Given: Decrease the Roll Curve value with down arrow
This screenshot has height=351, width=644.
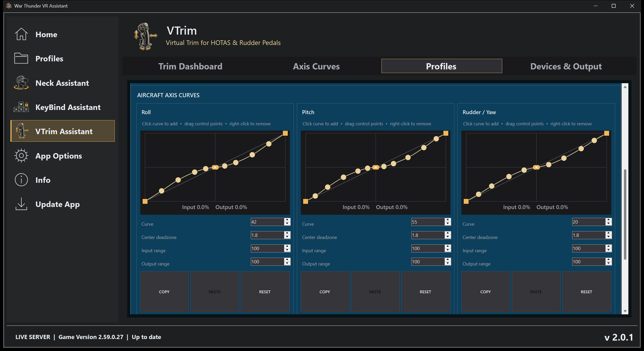Looking at the screenshot, I should tap(287, 224).
